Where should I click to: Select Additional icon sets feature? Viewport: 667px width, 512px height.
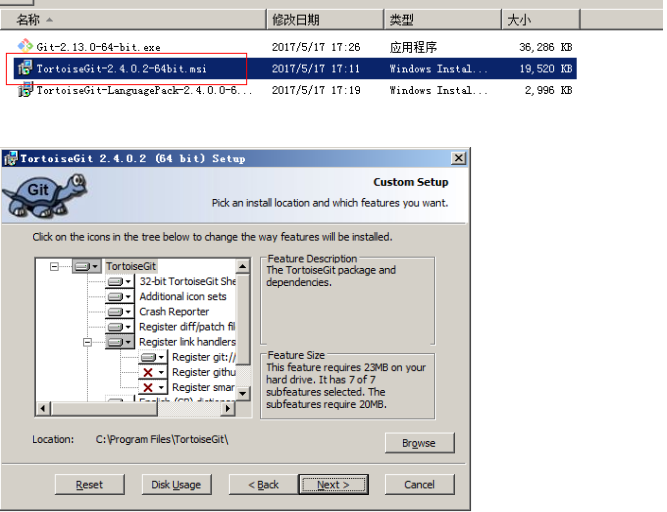[183, 296]
